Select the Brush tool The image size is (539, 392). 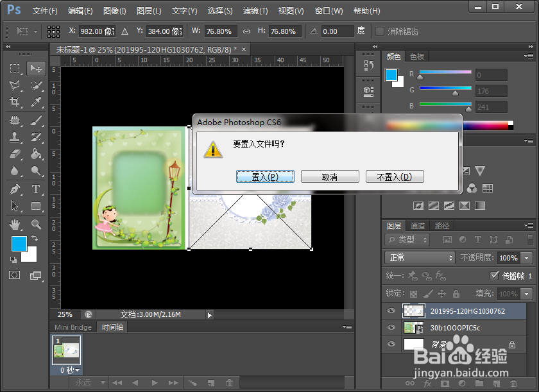point(36,121)
